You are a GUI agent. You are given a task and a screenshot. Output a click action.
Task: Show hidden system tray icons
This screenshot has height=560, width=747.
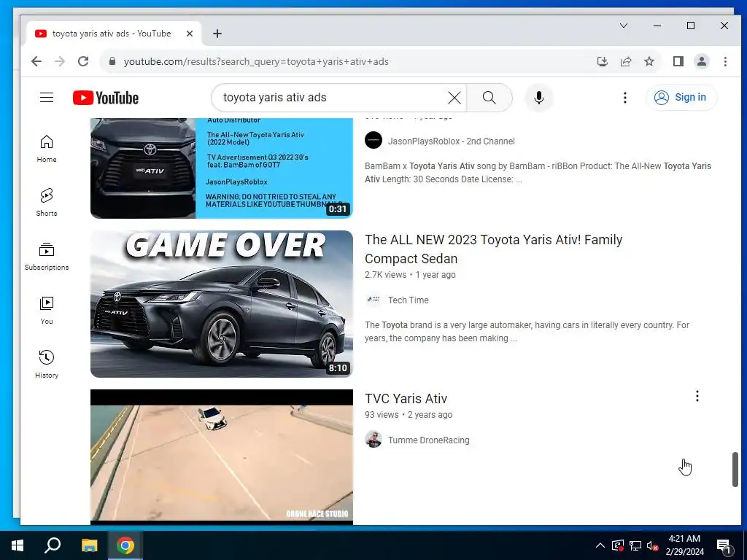600,545
